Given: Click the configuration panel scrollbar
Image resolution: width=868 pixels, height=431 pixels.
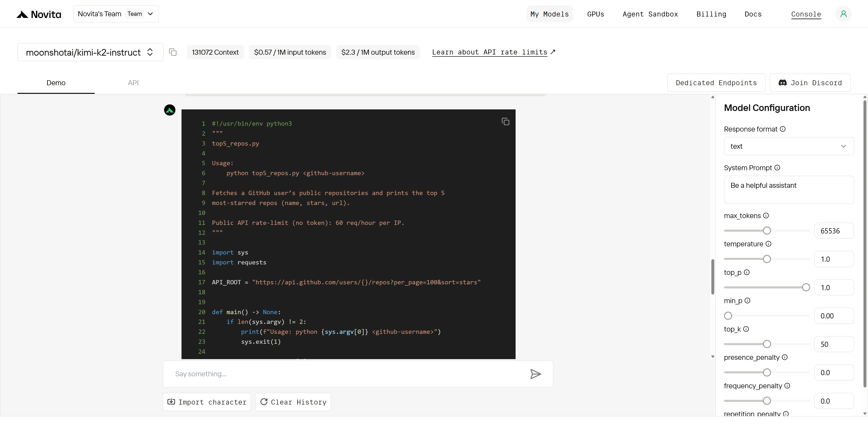Looking at the screenshot, I should click(865, 244).
